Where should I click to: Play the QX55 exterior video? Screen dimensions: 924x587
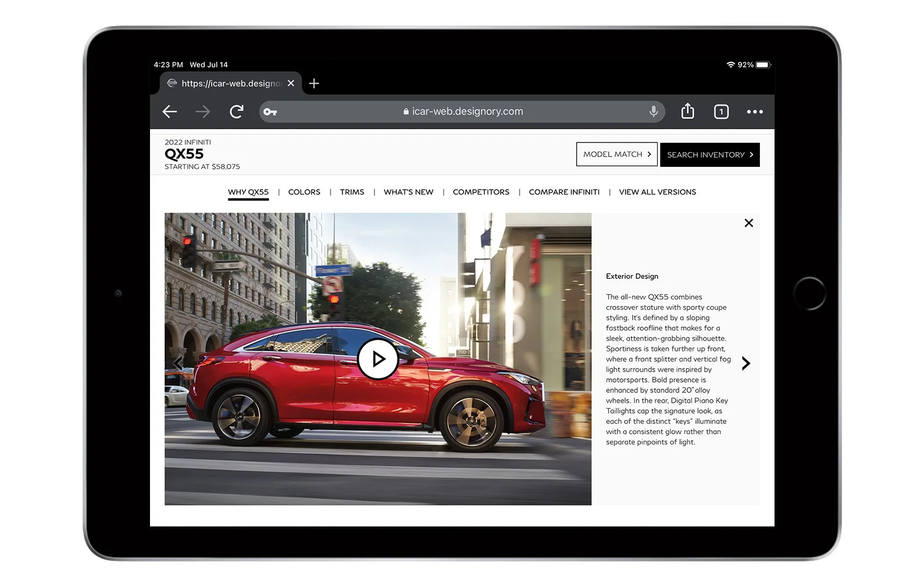[378, 359]
